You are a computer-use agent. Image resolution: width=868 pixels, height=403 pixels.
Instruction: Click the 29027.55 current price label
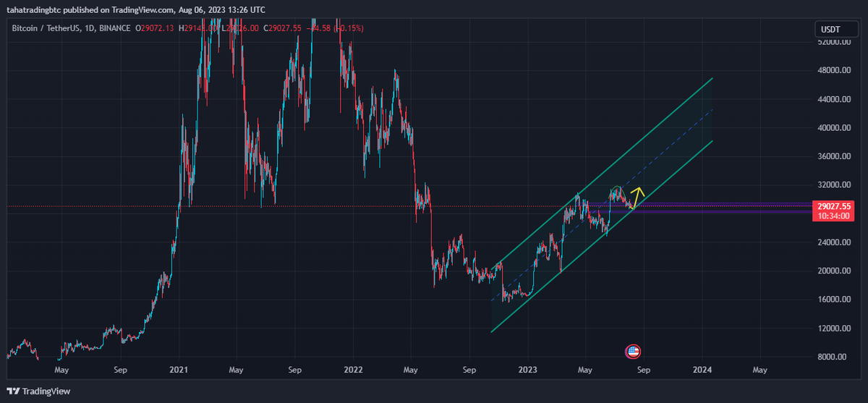pos(832,206)
